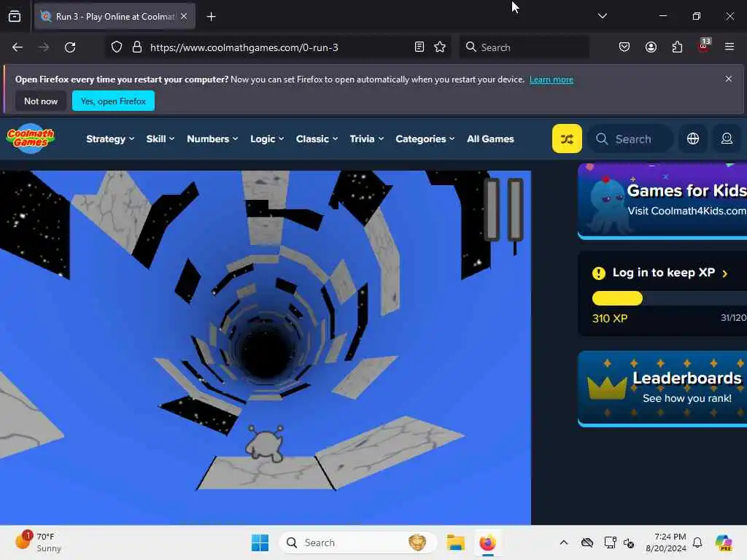Expand the Classic menu
747x560 pixels.
coord(317,139)
